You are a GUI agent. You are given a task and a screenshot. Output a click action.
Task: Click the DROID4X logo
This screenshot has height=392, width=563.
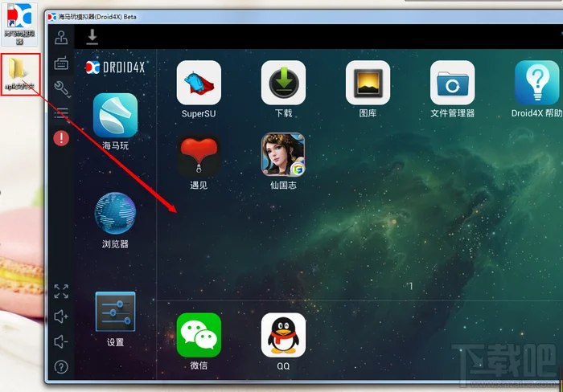[115, 67]
